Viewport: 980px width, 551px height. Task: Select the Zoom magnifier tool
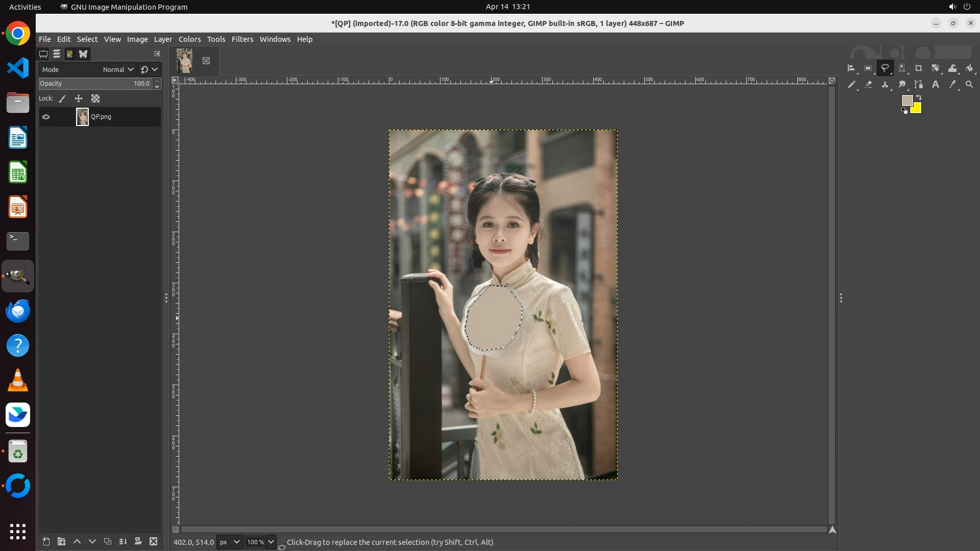[969, 85]
